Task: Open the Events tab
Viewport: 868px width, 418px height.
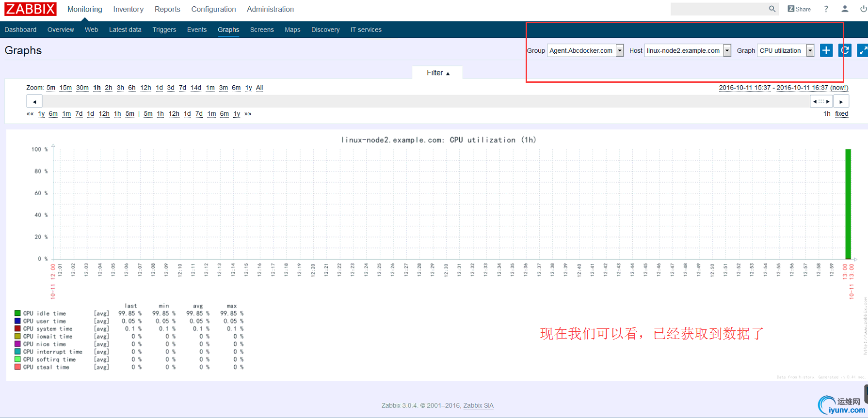Action: (x=197, y=30)
